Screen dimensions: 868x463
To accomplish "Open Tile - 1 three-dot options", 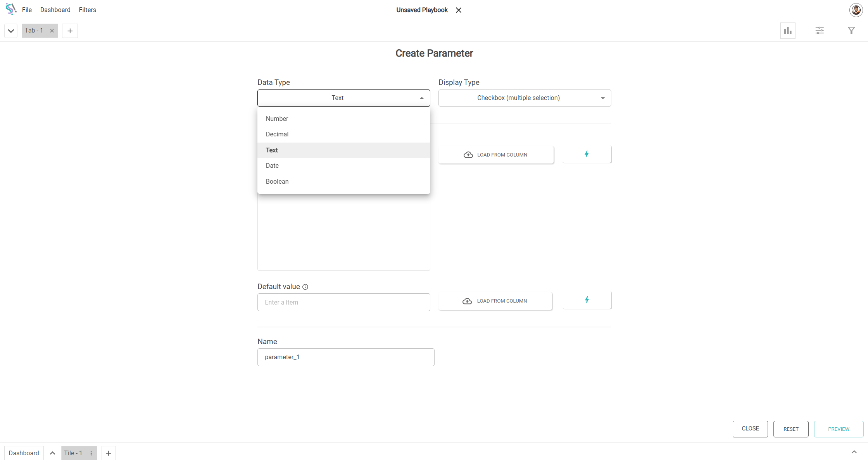I will coord(91,453).
